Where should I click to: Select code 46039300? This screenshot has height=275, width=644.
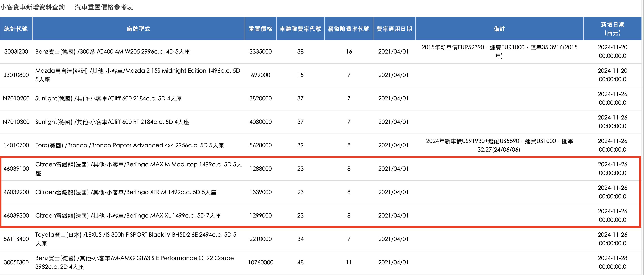click(x=16, y=216)
